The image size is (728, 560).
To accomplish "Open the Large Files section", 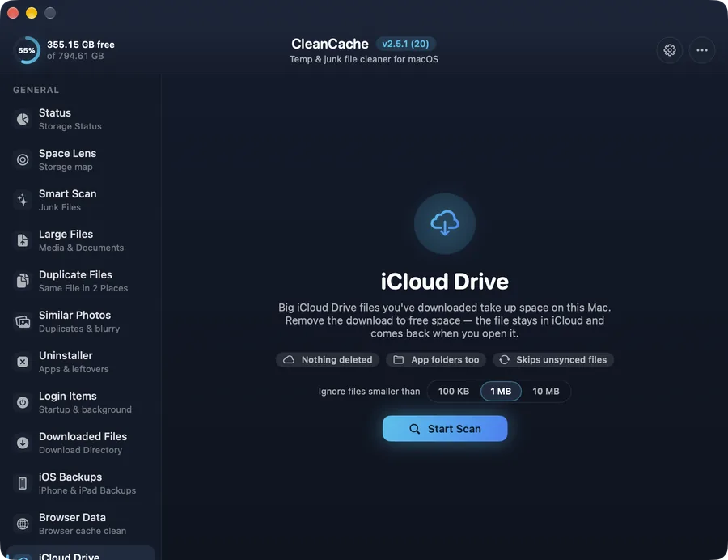I will click(x=81, y=240).
